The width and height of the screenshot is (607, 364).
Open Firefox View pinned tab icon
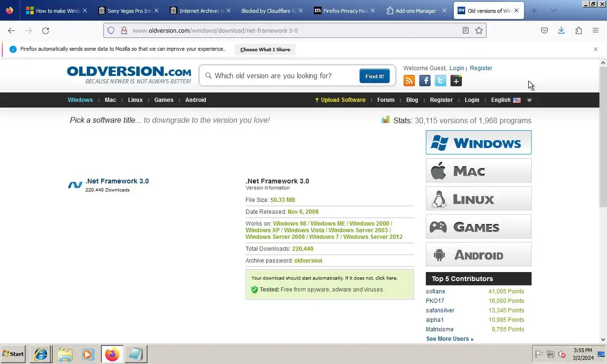coord(9,10)
